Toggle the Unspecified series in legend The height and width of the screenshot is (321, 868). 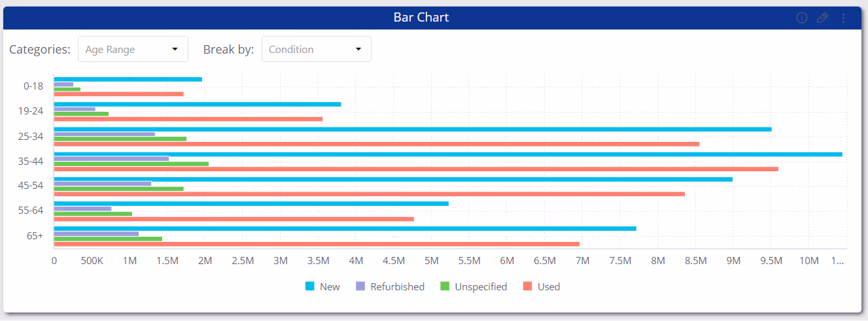tap(474, 286)
